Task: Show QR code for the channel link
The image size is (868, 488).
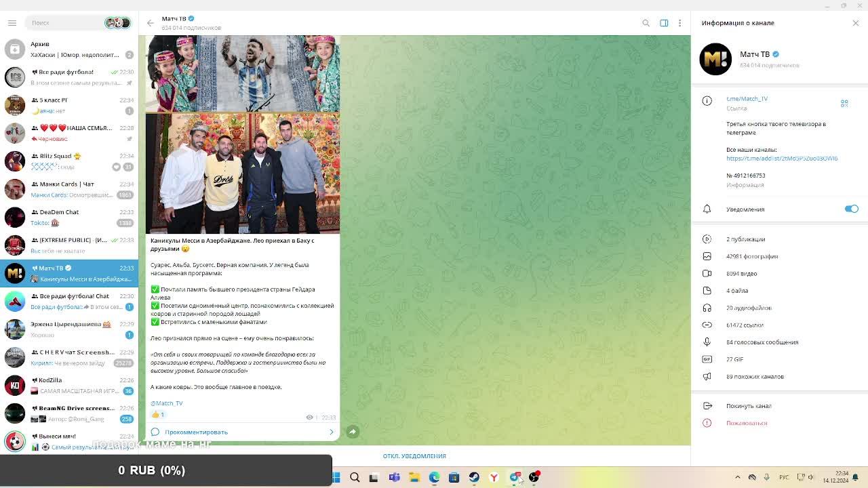Action: tap(844, 103)
